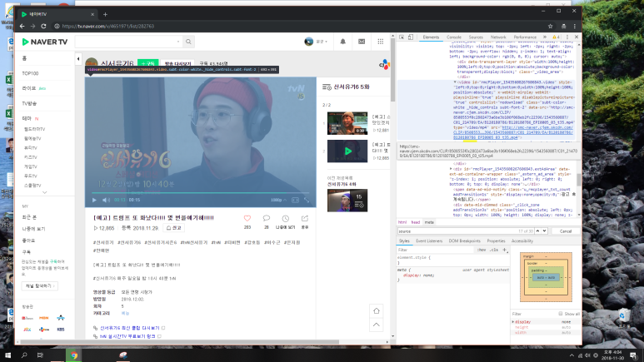Switch to DevTools Network tab
Image resolution: width=644 pixels, height=362 pixels.
coord(498,37)
